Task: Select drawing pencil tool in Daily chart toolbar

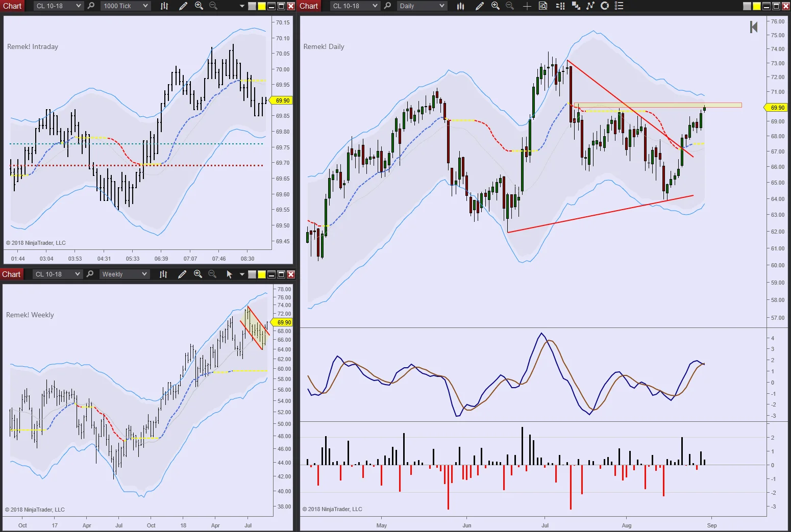Action: point(479,6)
